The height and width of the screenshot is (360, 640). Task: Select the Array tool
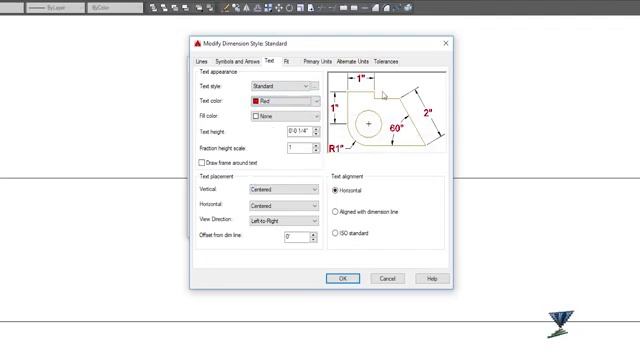click(268, 8)
